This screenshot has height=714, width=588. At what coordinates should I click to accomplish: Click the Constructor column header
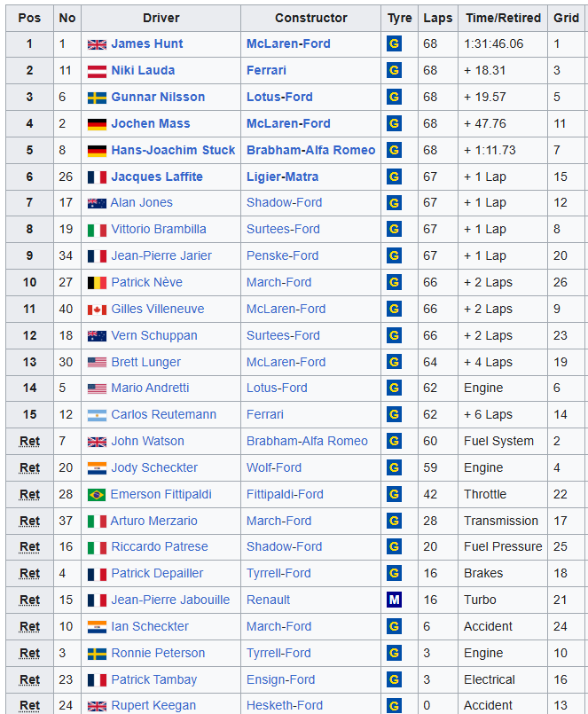pyautogui.click(x=311, y=18)
